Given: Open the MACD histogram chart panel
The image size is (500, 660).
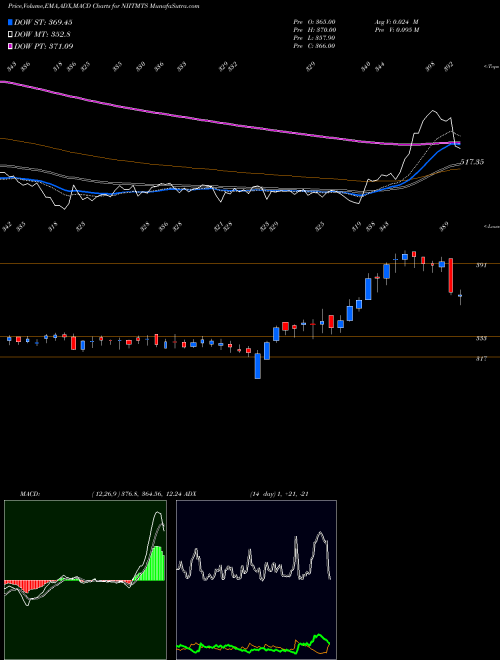Looking at the screenshot, I should [x=85, y=580].
